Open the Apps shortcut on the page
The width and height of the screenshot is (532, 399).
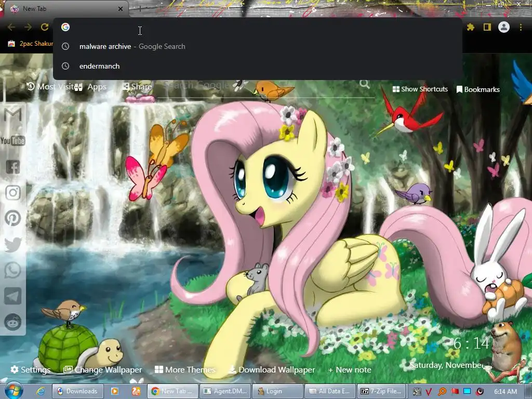pyautogui.click(x=90, y=87)
